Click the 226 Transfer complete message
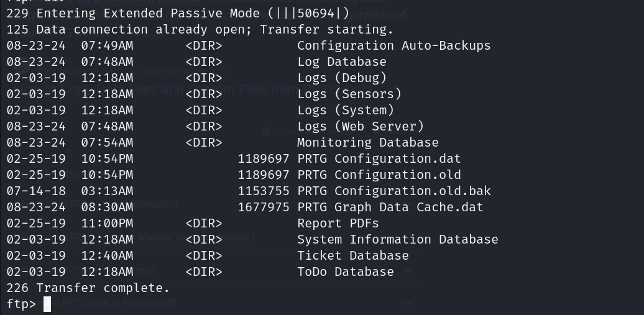The width and height of the screenshot is (644, 315). 88,288
